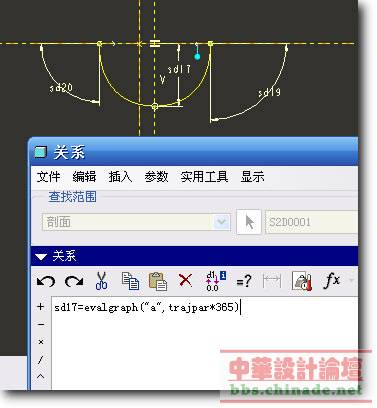Paste from clipboard icon
The image size is (377, 408).
(x=158, y=281)
